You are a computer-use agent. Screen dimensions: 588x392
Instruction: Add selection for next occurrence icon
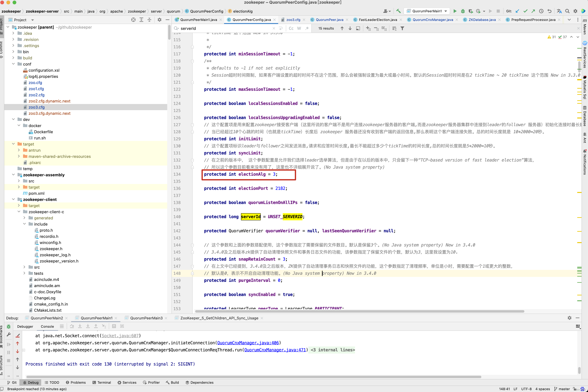pos(368,28)
